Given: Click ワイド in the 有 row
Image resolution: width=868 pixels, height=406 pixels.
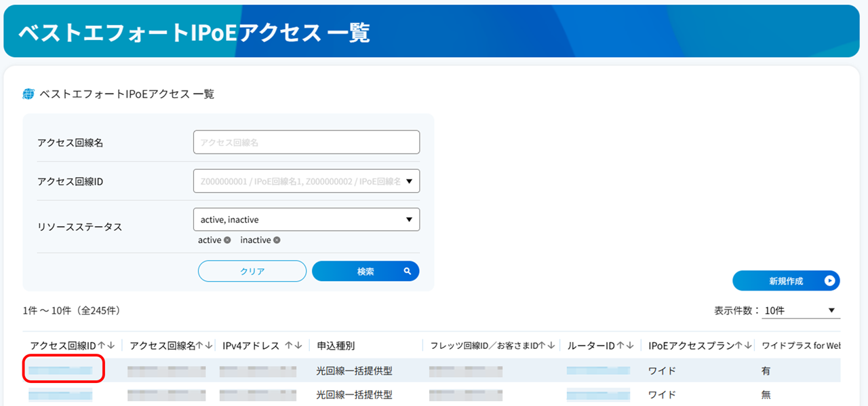Looking at the screenshot, I should (x=663, y=371).
